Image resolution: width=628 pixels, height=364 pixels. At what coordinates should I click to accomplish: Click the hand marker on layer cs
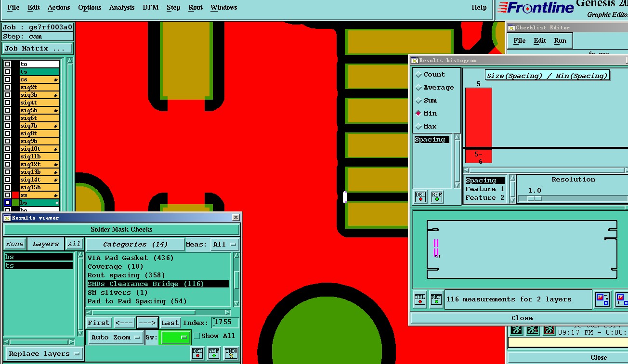(x=56, y=79)
